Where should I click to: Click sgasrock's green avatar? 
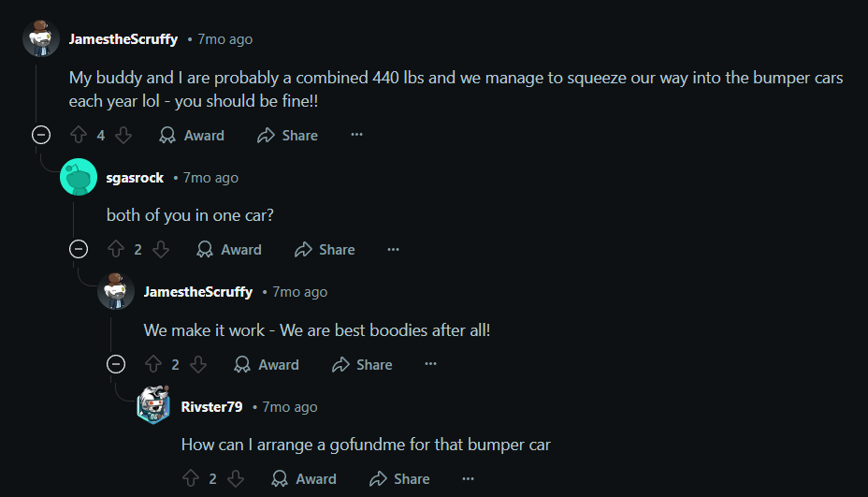(79, 177)
